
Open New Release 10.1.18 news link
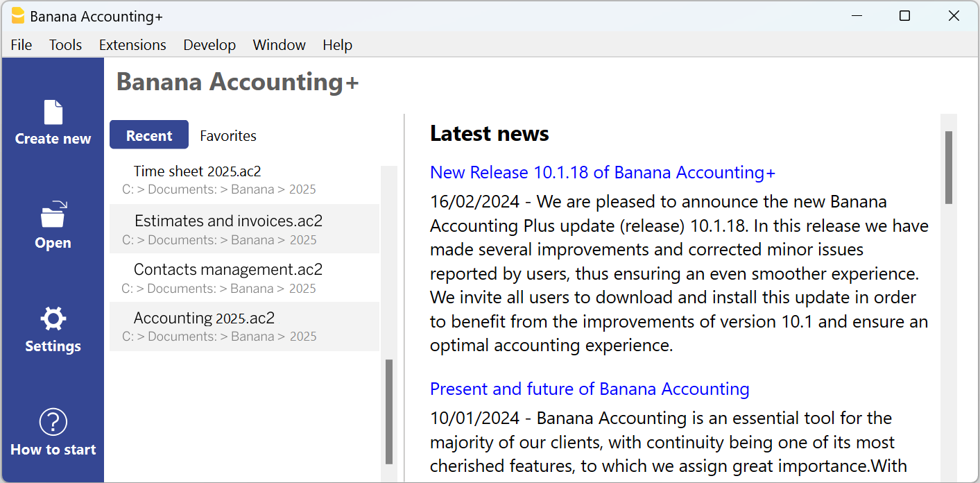click(602, 172)
